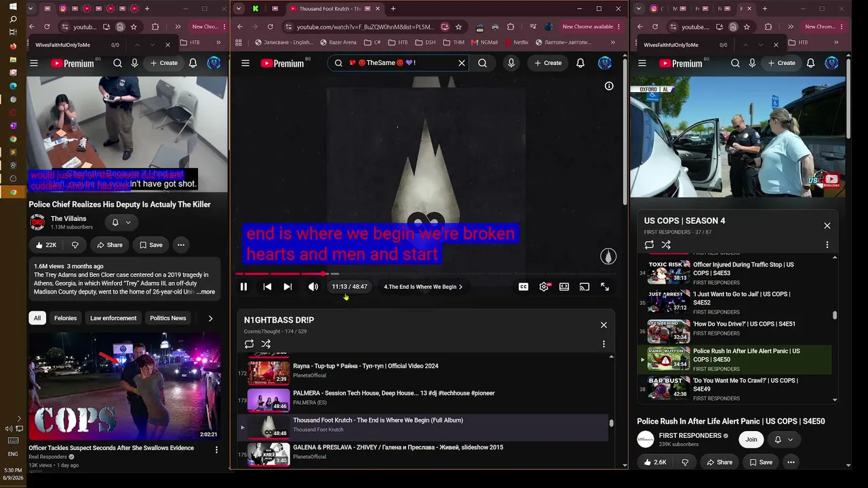Join the FIRST RESPONDERS channel

click(751, 439)
